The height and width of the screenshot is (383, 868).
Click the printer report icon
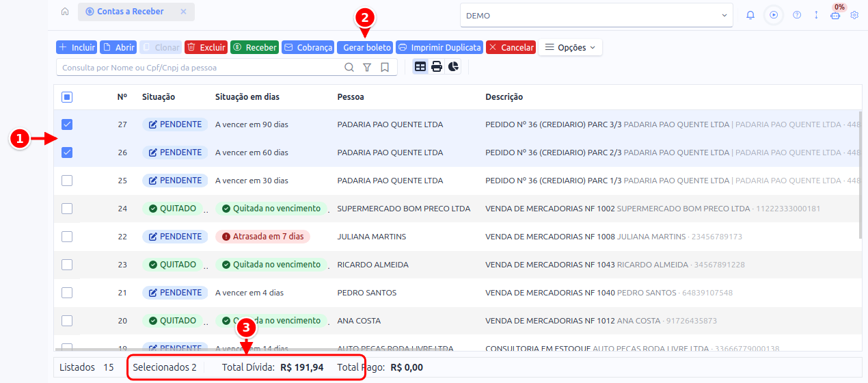pos(437,67)
